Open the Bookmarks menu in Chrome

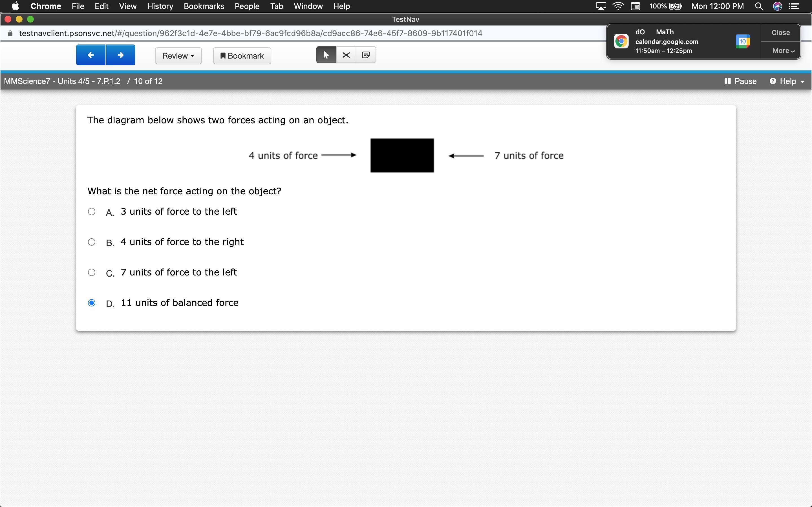[x=204, y=6]
